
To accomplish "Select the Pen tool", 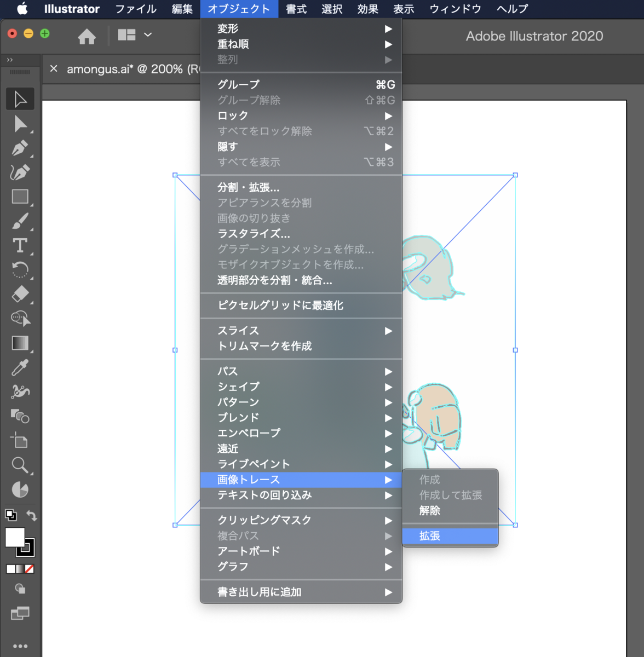I will pyautogui.click(x=20, y=148).
